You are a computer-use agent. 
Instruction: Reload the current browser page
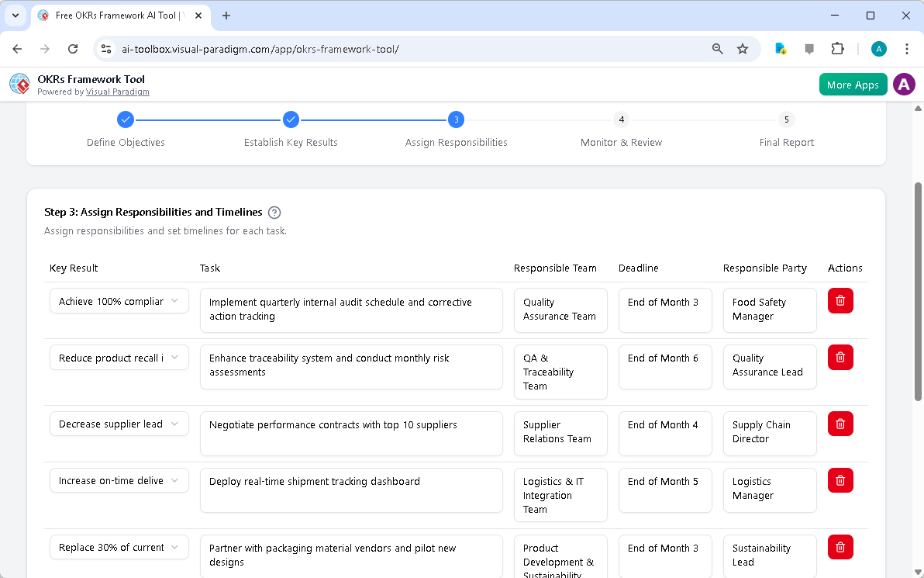click(73, 49)
